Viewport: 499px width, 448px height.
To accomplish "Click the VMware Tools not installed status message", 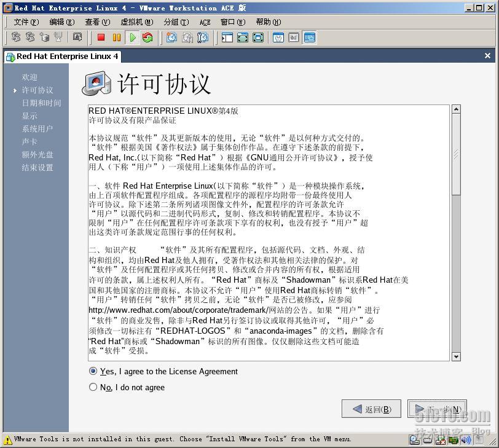I will [x=183, y=439].
